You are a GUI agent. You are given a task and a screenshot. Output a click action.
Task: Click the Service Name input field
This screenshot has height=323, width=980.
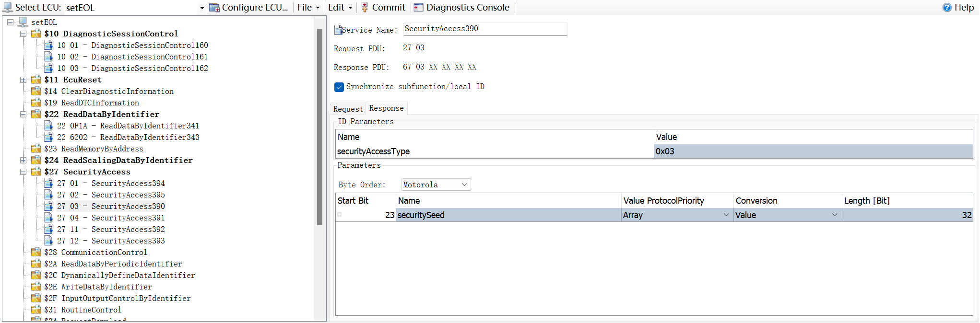(484, 29)
